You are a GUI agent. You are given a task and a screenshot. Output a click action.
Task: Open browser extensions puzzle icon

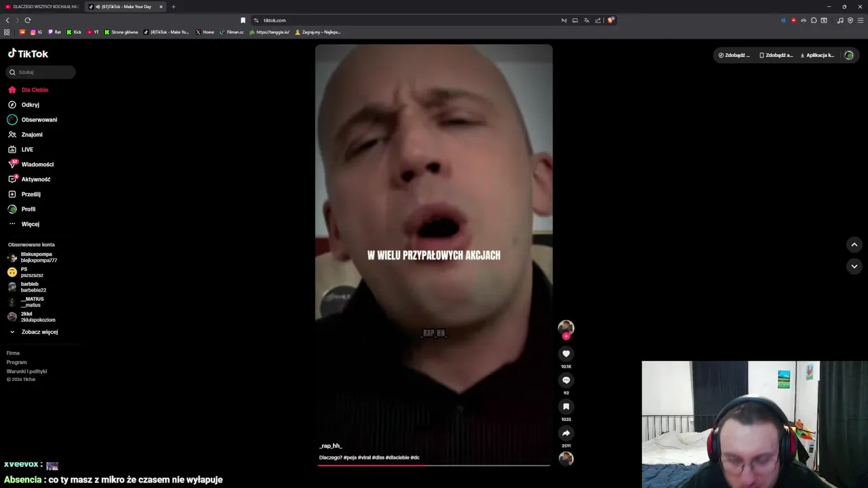(814, 20)
